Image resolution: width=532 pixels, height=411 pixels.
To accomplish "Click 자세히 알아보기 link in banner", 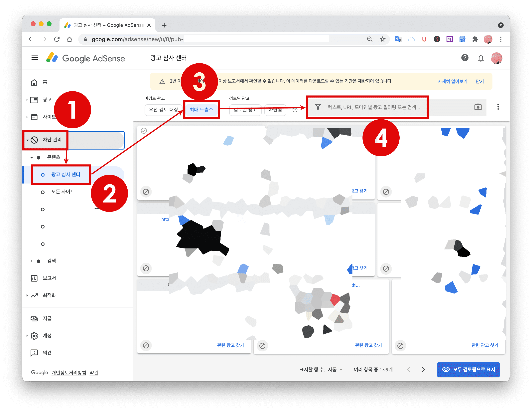I will (x=452, y=81).
